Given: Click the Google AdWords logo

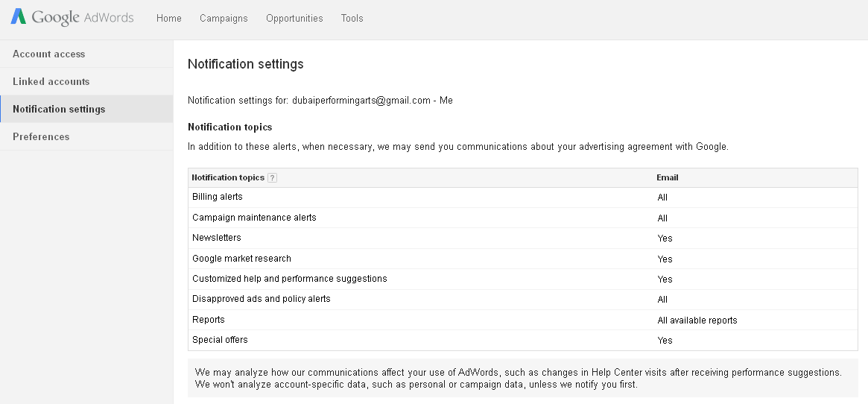Looking at the screenshot, I should click(x=72, y=18).
